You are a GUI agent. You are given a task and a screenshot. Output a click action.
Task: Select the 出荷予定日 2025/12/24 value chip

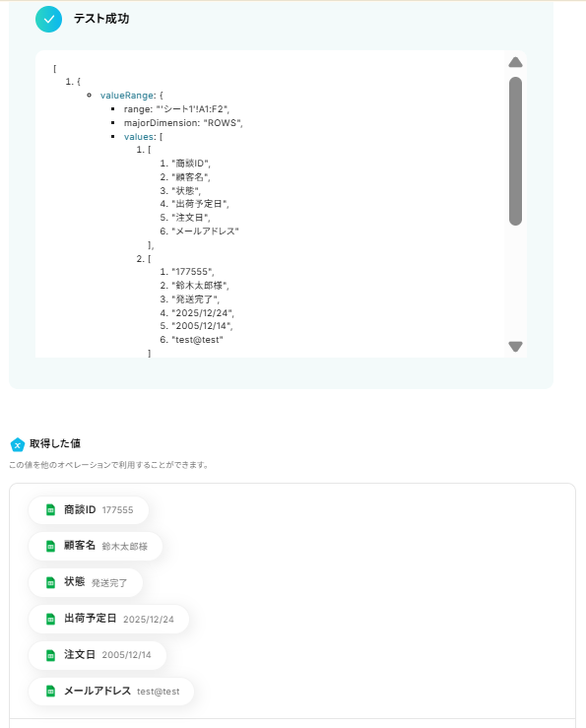click(108, 619)
